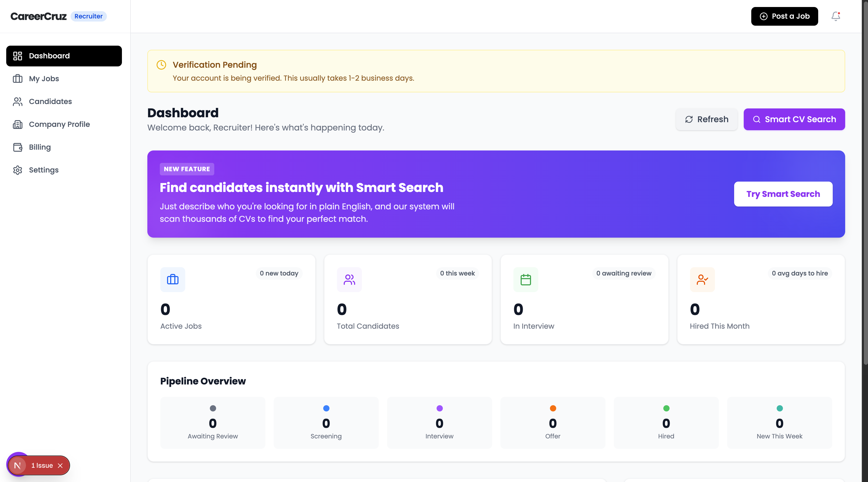Click the '0 this week' badge
The height and width of the screenshot is (482, 868).
point(458,273)
